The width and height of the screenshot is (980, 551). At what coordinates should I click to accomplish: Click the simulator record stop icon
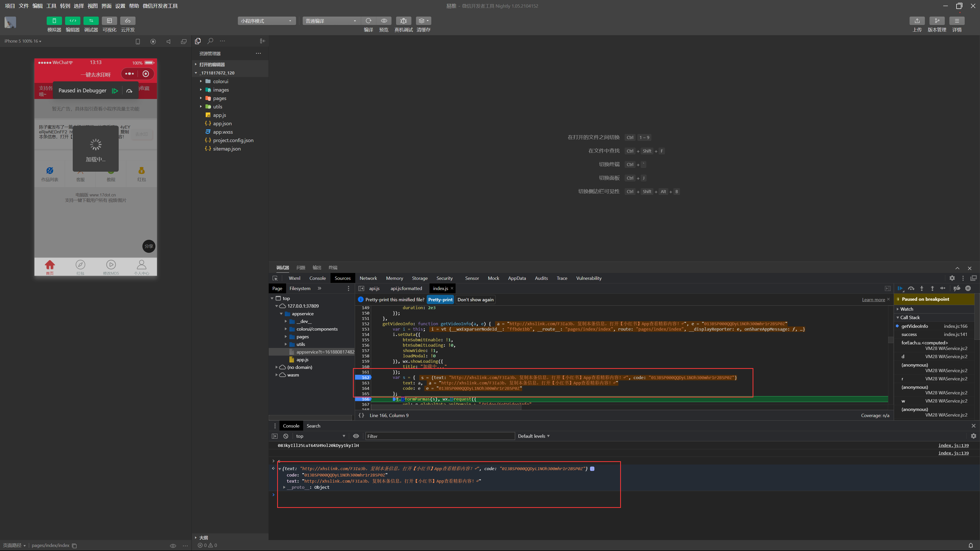tap(153, 41)
